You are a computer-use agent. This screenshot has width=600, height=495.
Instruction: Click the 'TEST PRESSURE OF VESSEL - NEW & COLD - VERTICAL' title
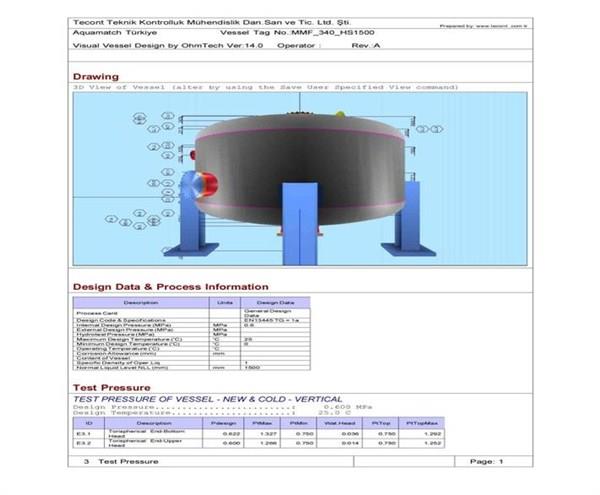tap(207, 399)
